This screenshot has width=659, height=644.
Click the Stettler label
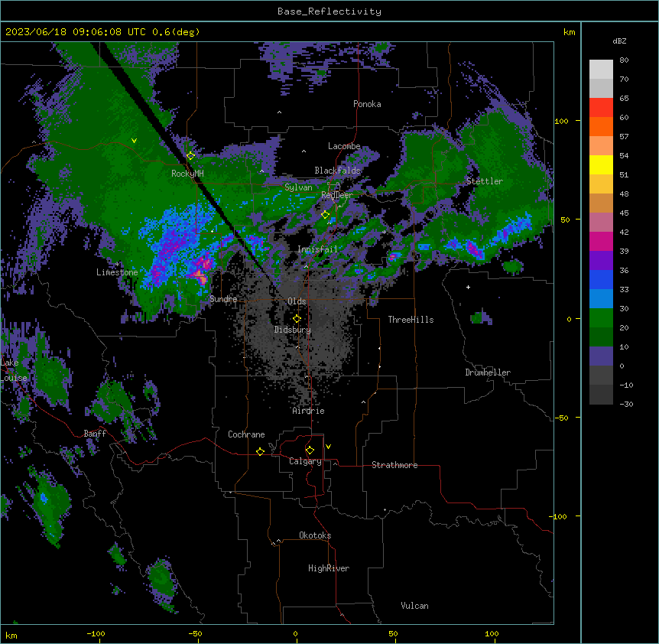(485, 181)
